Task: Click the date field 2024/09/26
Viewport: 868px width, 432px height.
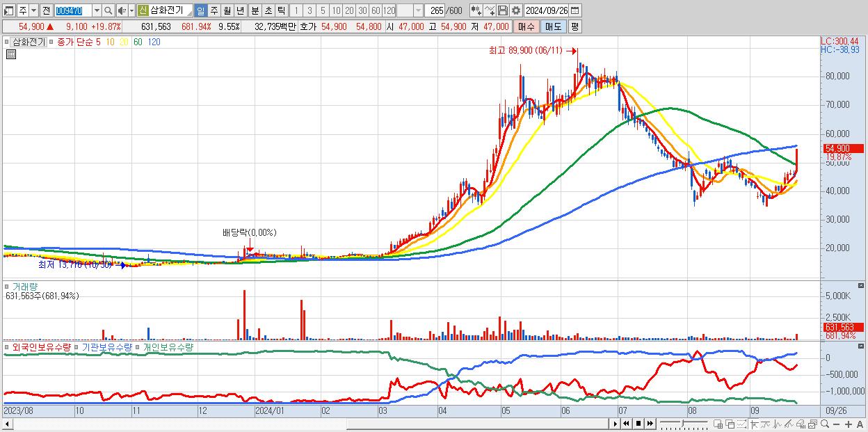Action: [547, 10]
